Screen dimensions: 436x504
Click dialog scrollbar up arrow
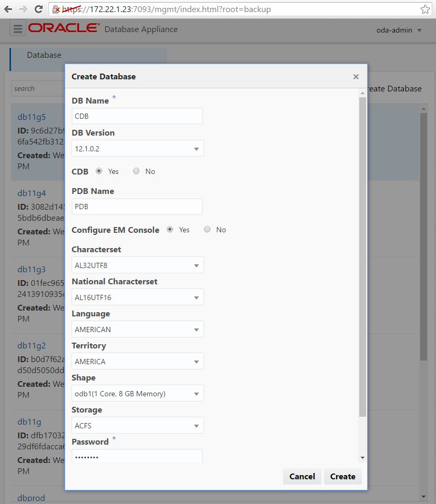click(x=363, y=93)
